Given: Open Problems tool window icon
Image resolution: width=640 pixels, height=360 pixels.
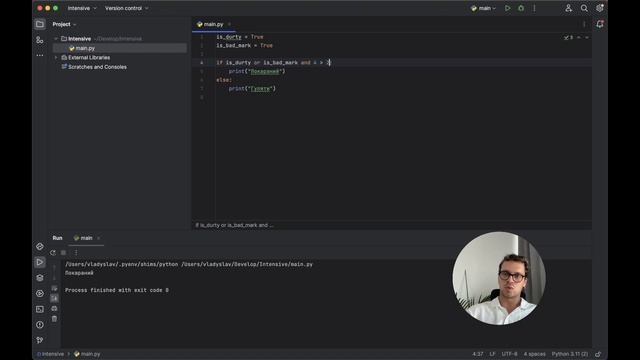Looking at the screenshot, I should [40, 324].
